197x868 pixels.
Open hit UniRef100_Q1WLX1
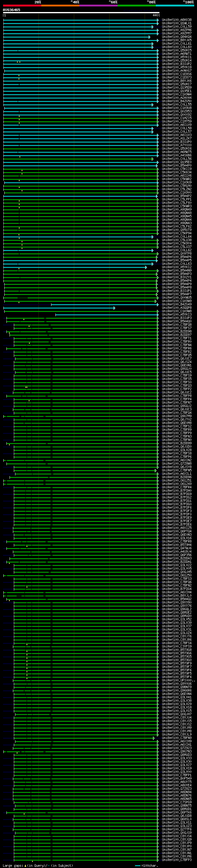pos(177,23)
